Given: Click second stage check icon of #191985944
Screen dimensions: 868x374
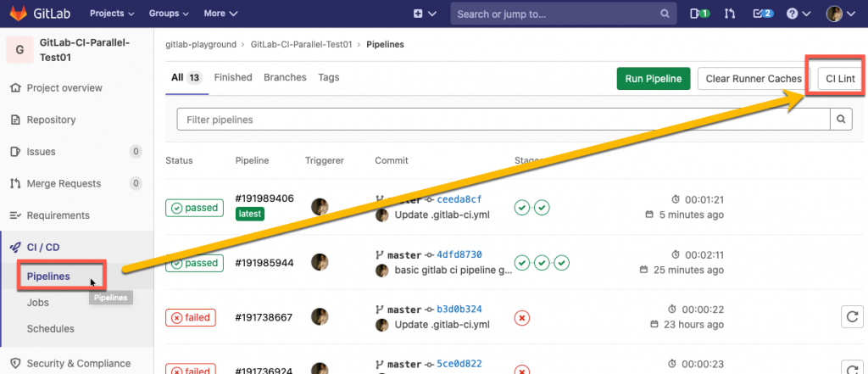Looking at the screenshot, I should click(x=542, y=263).
